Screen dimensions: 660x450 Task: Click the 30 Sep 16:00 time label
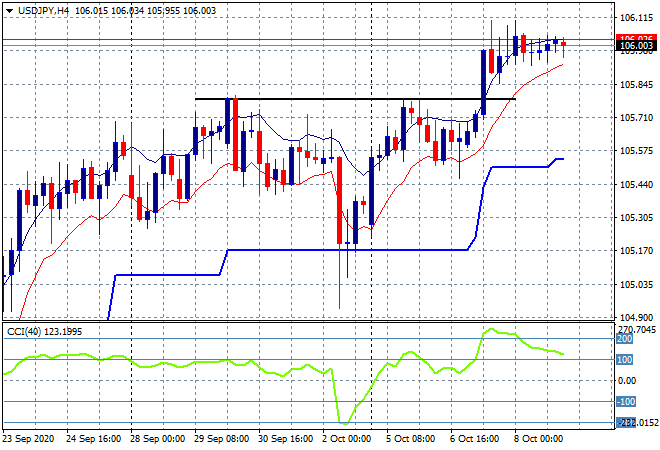tap(285, 439)
